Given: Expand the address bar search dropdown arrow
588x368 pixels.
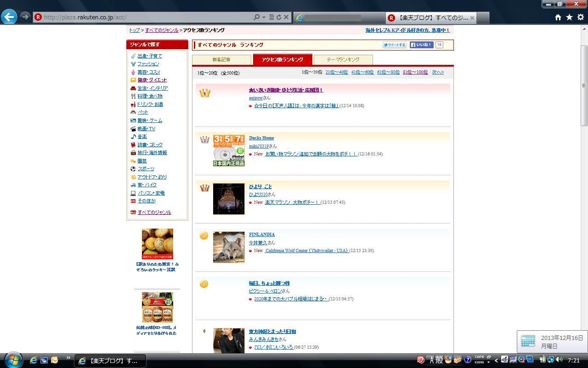Looking at the screenshot, I should (264, 17).
